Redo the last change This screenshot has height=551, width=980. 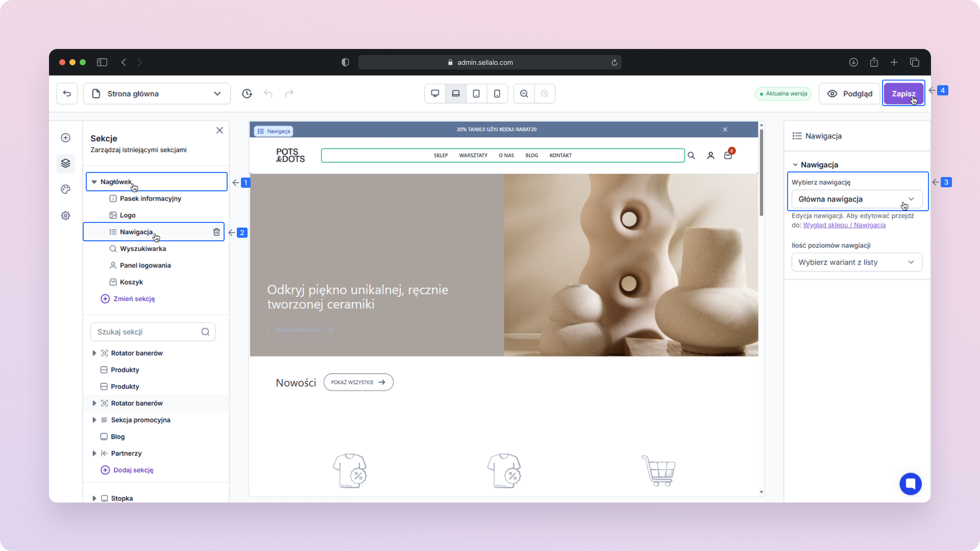pyautogui.click(x=289, y=93)
